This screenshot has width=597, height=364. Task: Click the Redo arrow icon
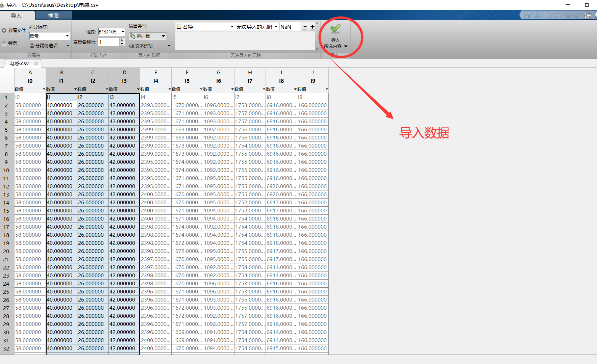[578, 15]
